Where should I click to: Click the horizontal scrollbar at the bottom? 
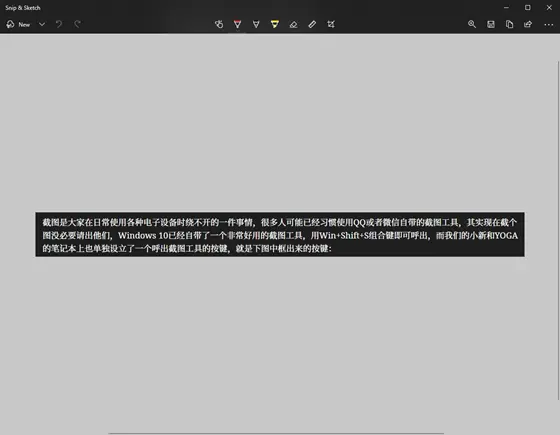276,433
